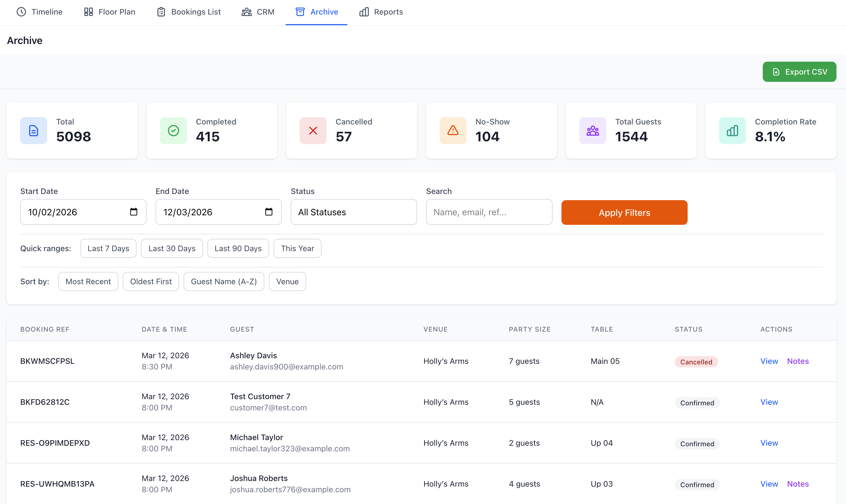Viewport: 846px width, 504px height.
Task: Export the archive as CSV
Action: [x=799, y=72]
